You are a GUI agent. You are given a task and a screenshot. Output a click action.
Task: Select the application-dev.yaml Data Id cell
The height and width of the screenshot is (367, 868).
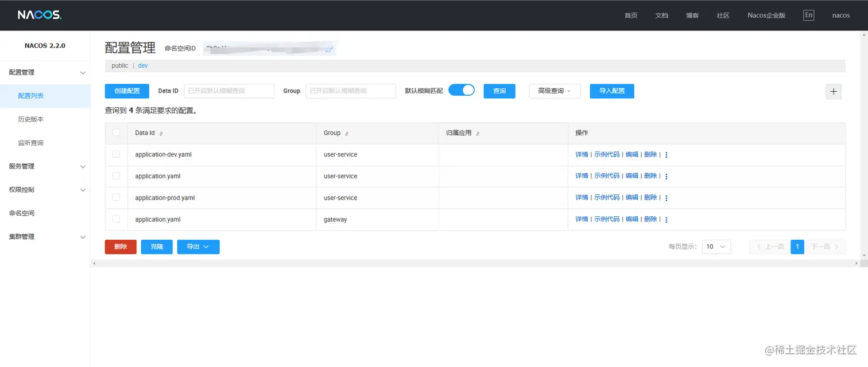pos(222,155)
